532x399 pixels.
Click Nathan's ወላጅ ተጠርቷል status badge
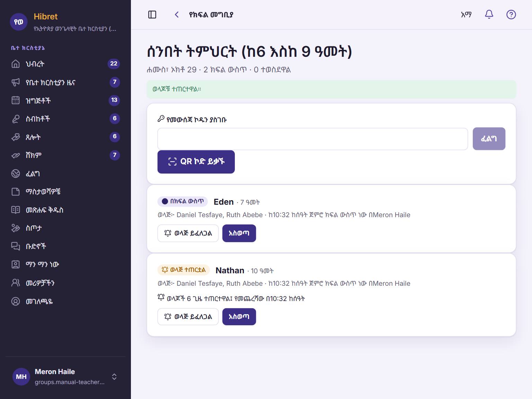(184, 270)
